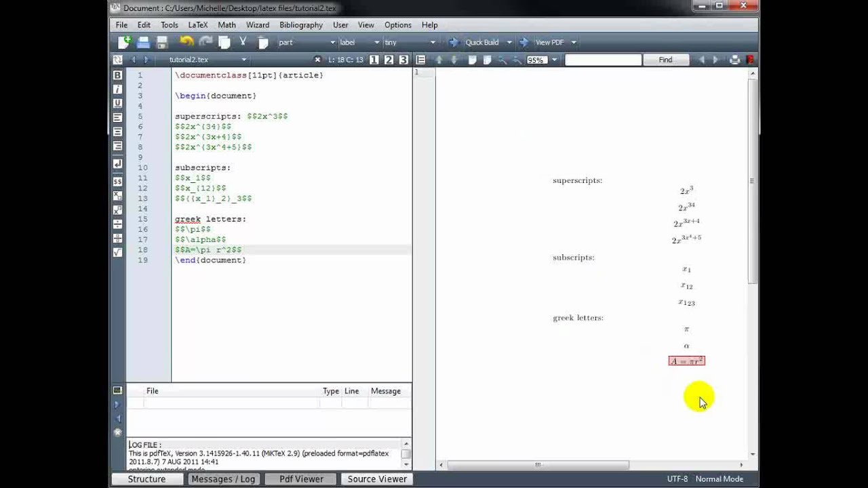Expand the Quick Build command dropdown
Viewport: 868px width, 488px height.
pyautogui.click(x=509, y=42)
